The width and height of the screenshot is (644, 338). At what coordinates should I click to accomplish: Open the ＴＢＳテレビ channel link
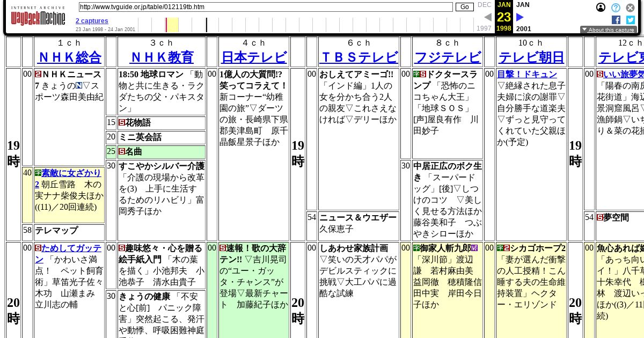point(359,57)
